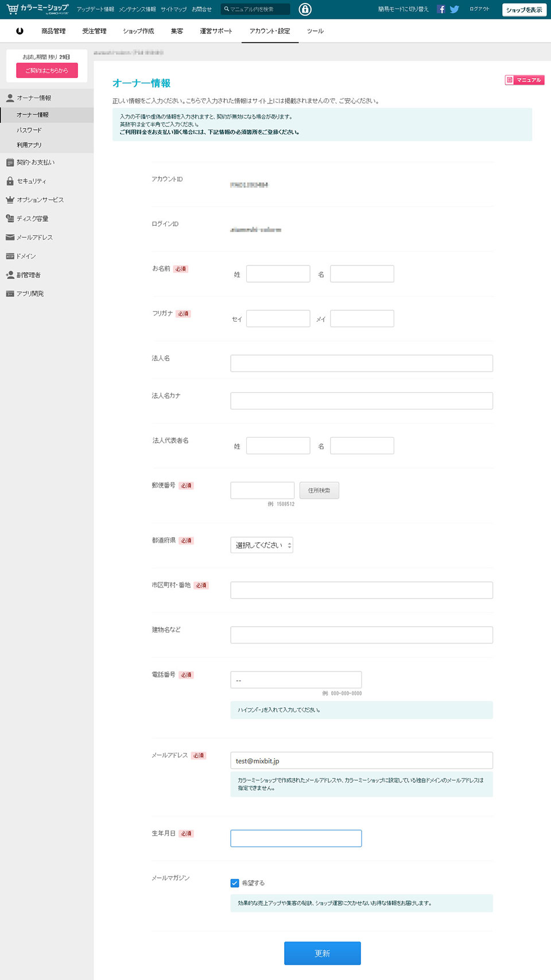The image size is (551, 980).
Task: Open ディスク容量 icon in sidebar
Action: [x=10, y=218]
